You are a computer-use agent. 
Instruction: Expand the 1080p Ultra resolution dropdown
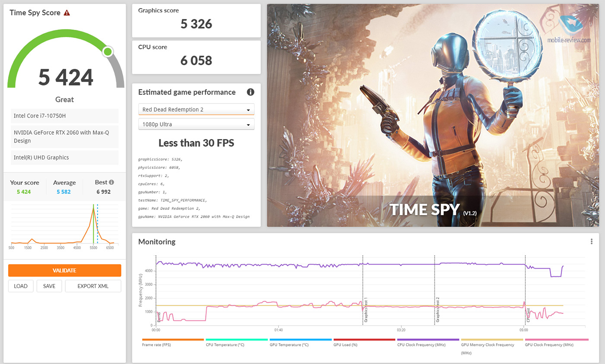196,124
